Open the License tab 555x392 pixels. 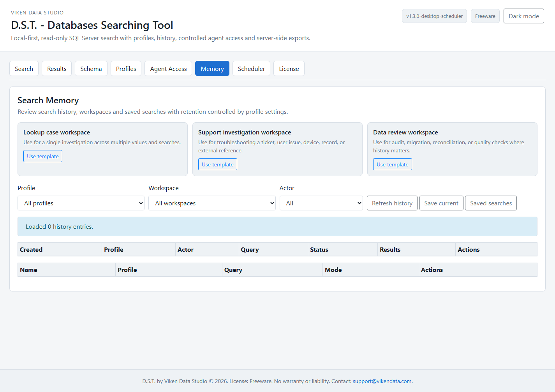click(x=289, y=69)
